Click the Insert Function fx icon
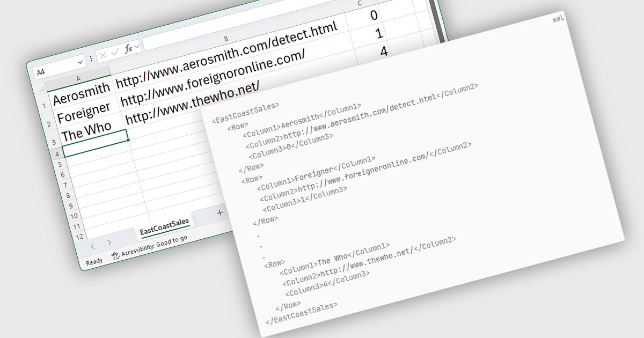Screen dimensions: 644x338 tap(128, 49)
